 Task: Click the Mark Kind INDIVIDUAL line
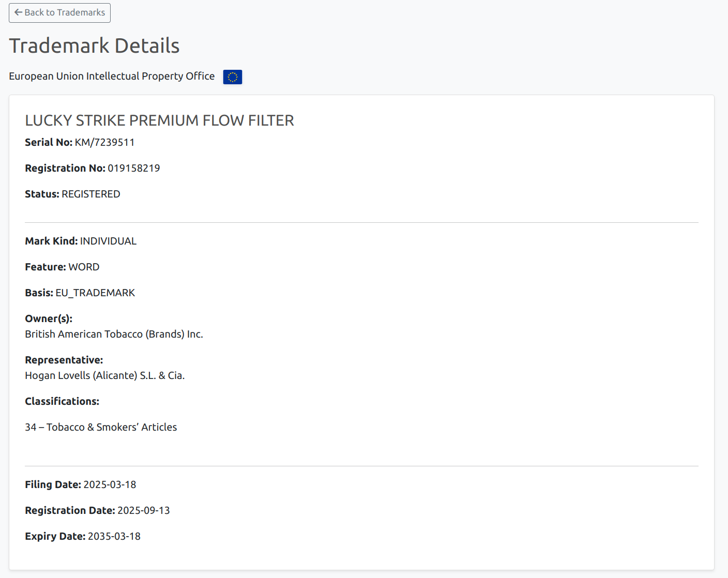[x=81, y=241]
